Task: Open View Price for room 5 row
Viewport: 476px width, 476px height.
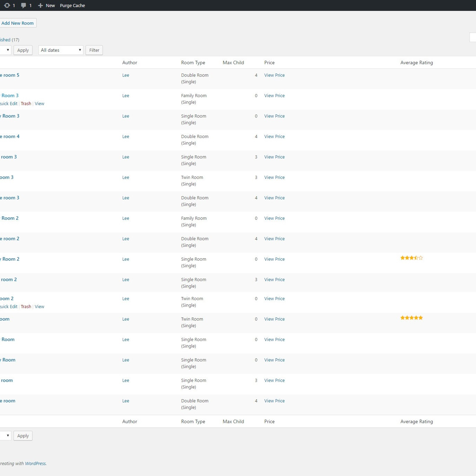Action: tap(274, 75)
